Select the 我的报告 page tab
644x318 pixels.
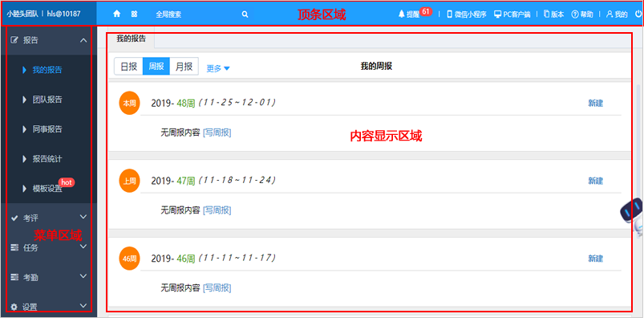(x=131, y=39)
